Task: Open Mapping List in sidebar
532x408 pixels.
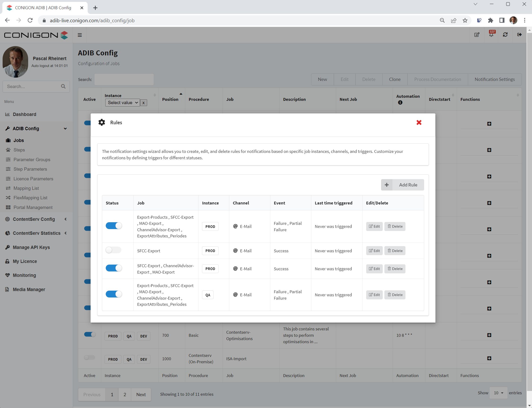Action: pos(26,188)
